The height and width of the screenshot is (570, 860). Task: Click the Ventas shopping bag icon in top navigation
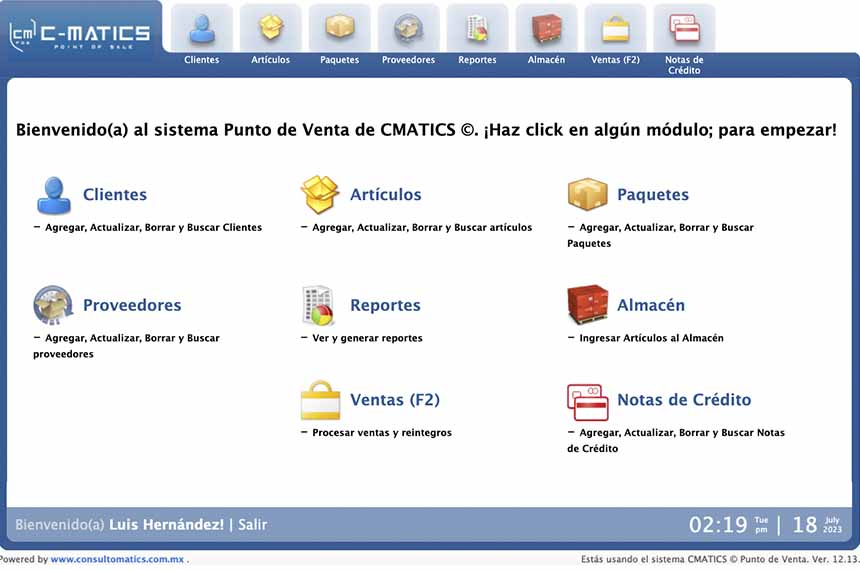coord(615,29)
